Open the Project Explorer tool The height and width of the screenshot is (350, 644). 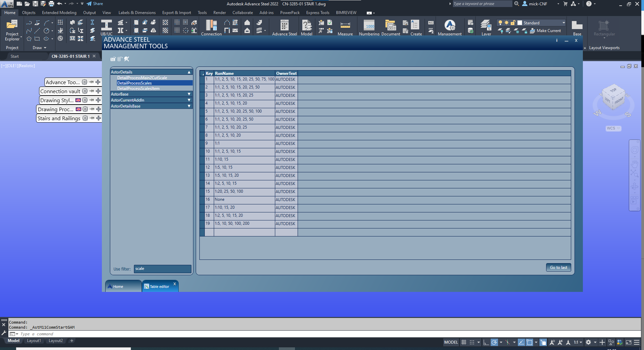pos(12,30)
